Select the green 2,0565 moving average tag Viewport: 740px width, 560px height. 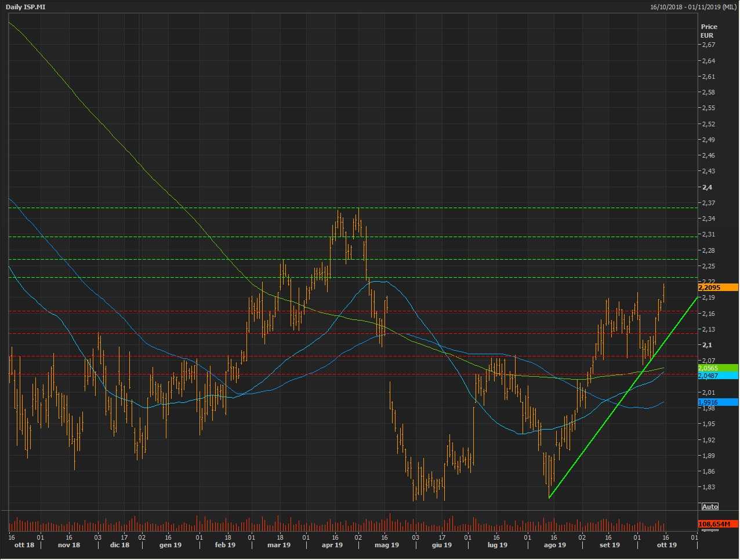pyautogui.click(x=718, y=368)
